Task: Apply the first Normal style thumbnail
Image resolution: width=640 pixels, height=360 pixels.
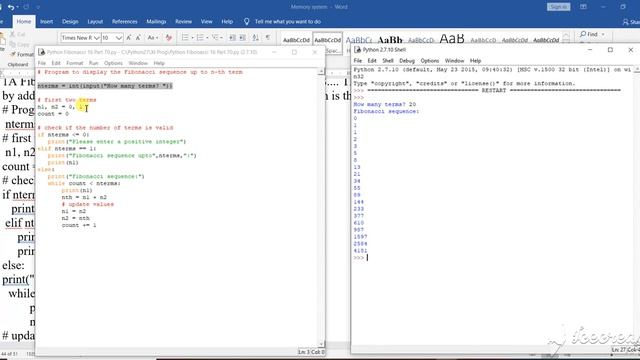Action: [296, 40]
